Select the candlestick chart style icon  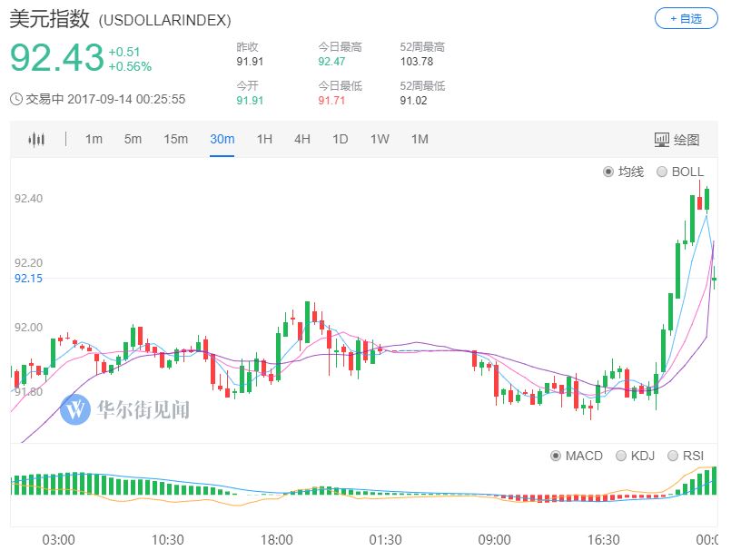coord(36,139)
